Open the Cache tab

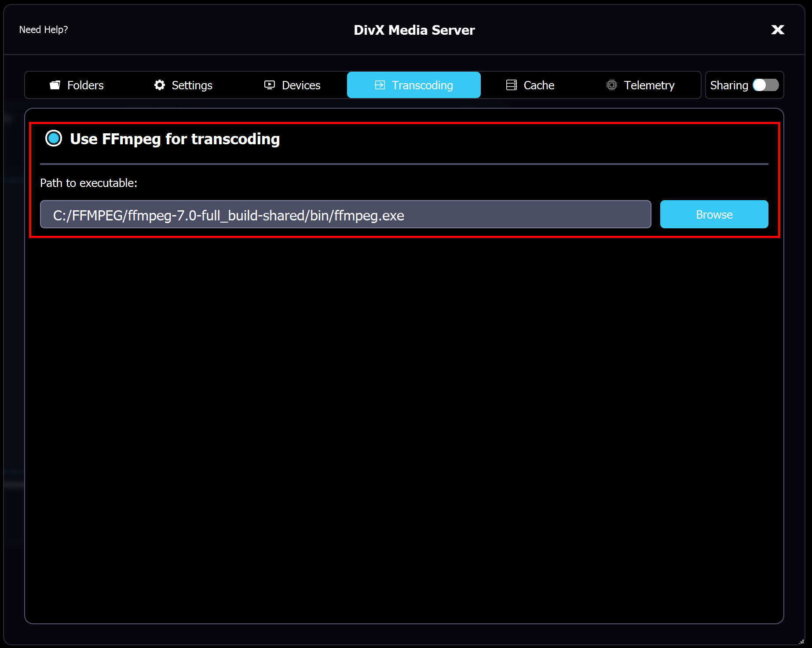click(x=530, y=85)
